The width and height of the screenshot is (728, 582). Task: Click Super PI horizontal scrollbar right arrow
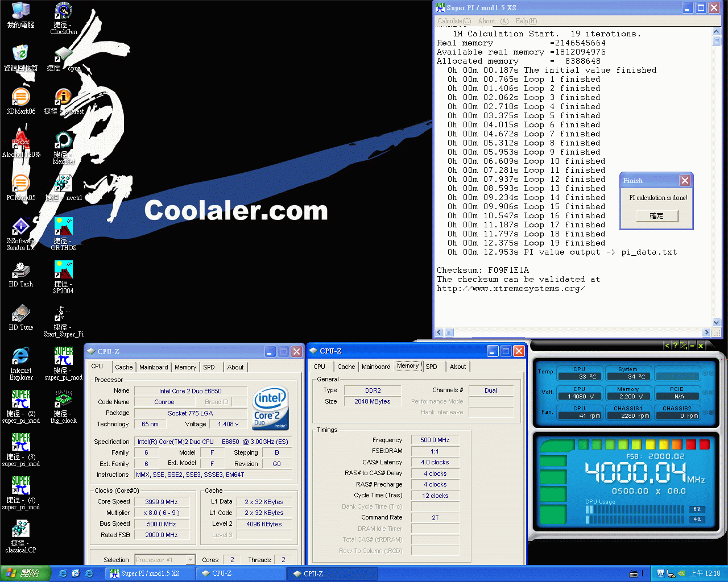(707, 332)
